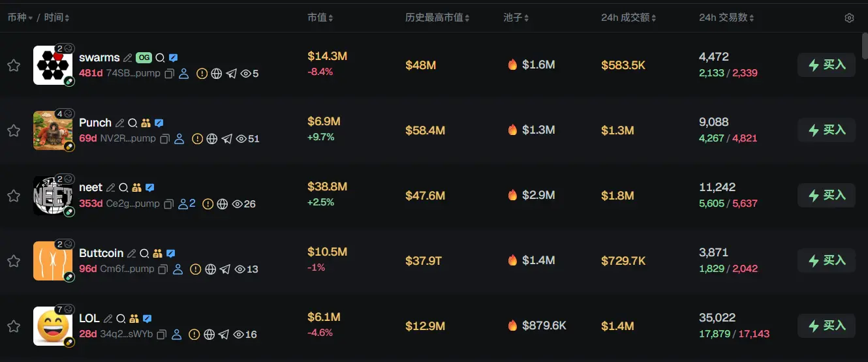
Task: Click the dev profile icon for Buttcoin
Action: 178,269
